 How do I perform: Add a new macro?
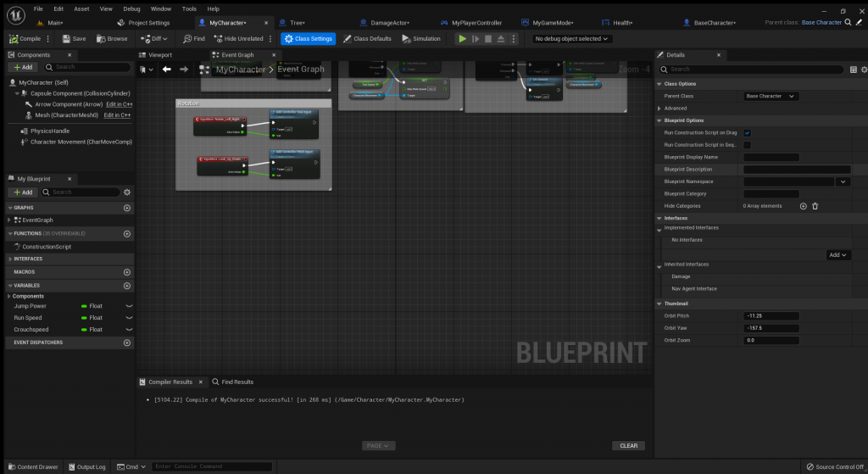pyautogui.click(x=127, y=272)
